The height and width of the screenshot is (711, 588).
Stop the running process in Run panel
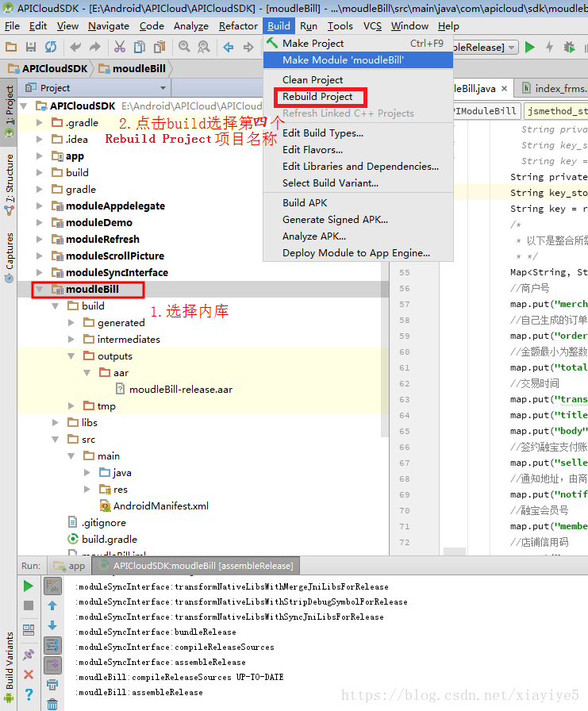click(x=28, y=605)
